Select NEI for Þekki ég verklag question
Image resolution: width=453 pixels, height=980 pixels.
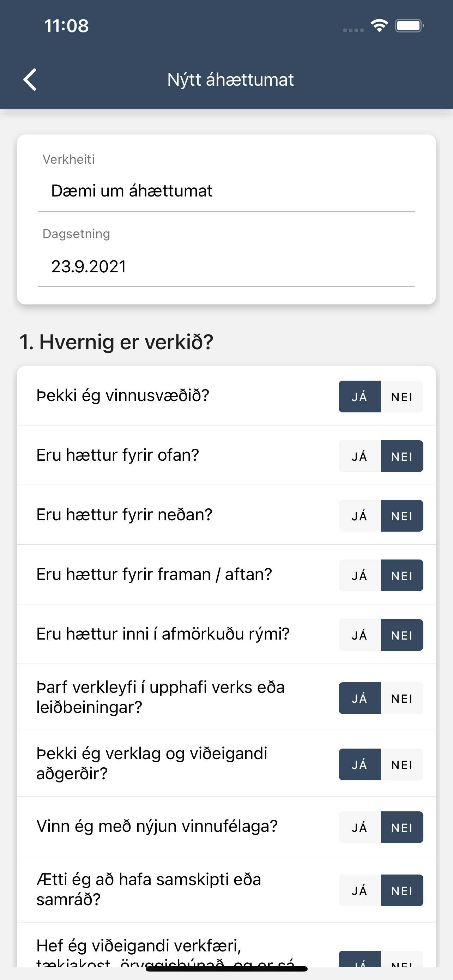[x=402, y=764]
